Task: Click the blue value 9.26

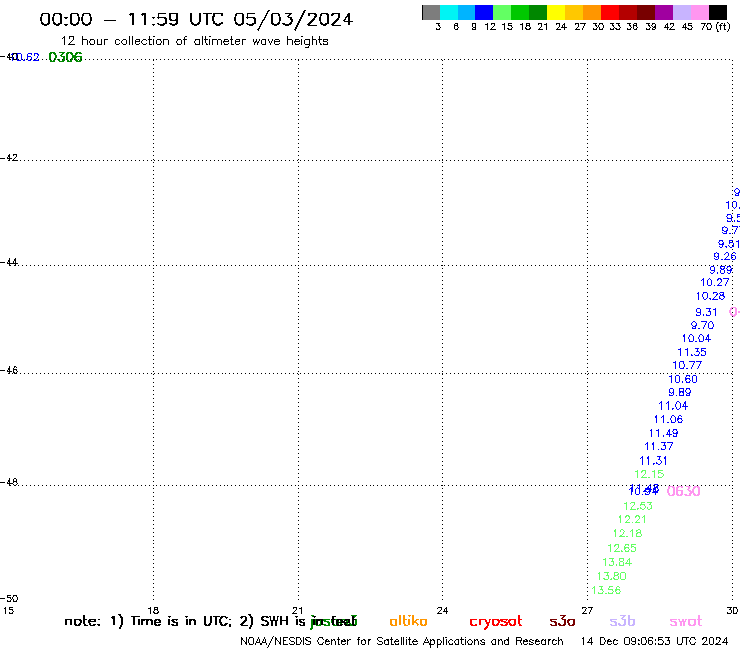Action: pyautogui.click(x=724, y=257)
